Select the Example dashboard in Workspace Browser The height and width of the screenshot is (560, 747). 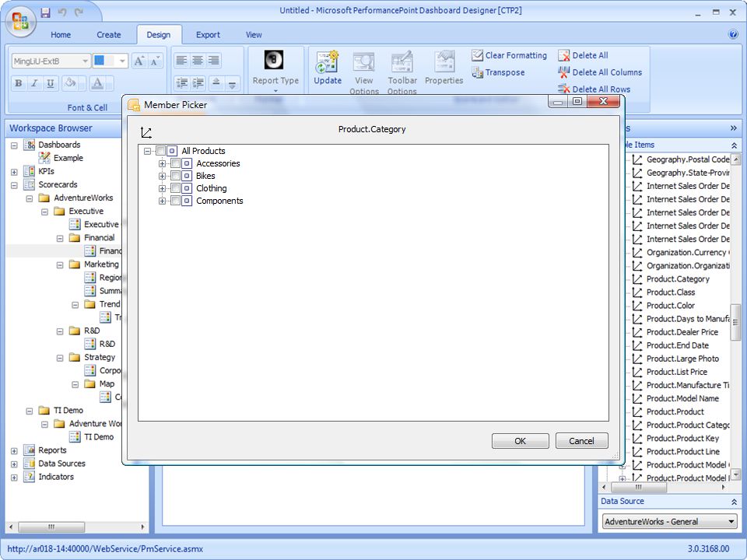point(68,158)
